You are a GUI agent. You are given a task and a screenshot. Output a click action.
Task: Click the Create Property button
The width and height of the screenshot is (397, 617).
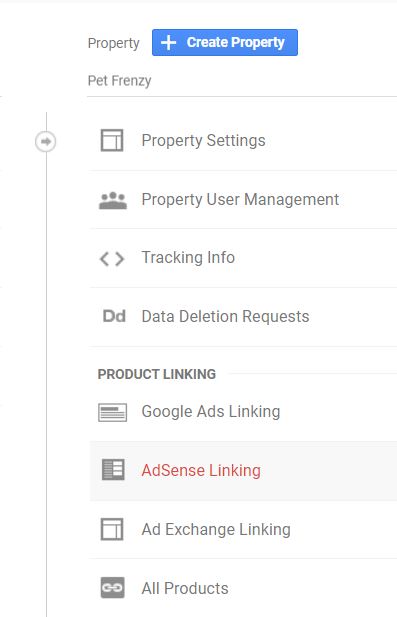click(225, 42)
